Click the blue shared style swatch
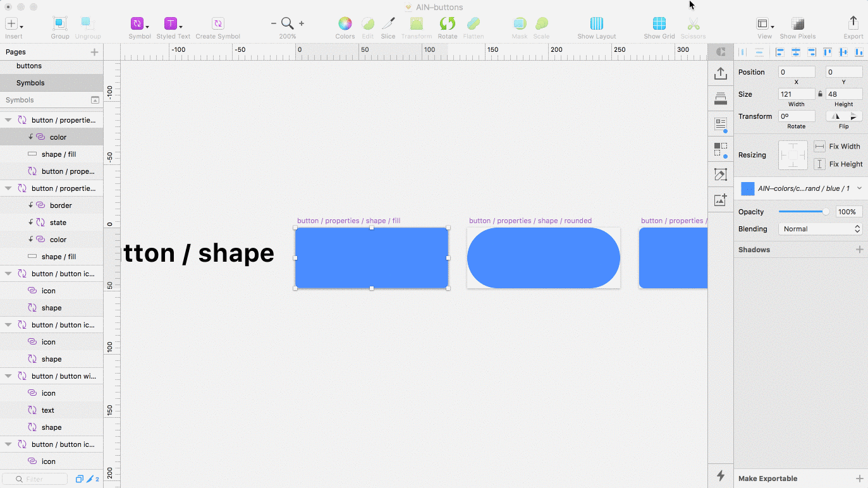The image size is (868, 488). [x=748, y=188]
